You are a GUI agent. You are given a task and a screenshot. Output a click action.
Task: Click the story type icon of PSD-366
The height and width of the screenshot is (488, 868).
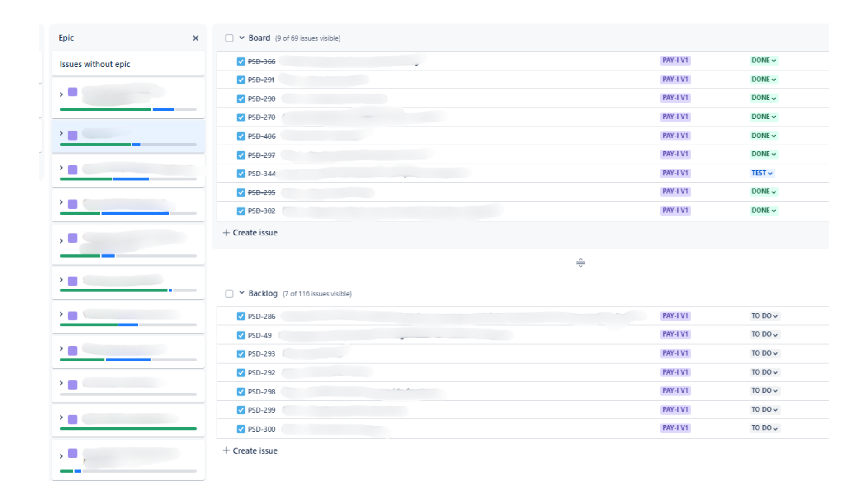click(x=241, y=61)
